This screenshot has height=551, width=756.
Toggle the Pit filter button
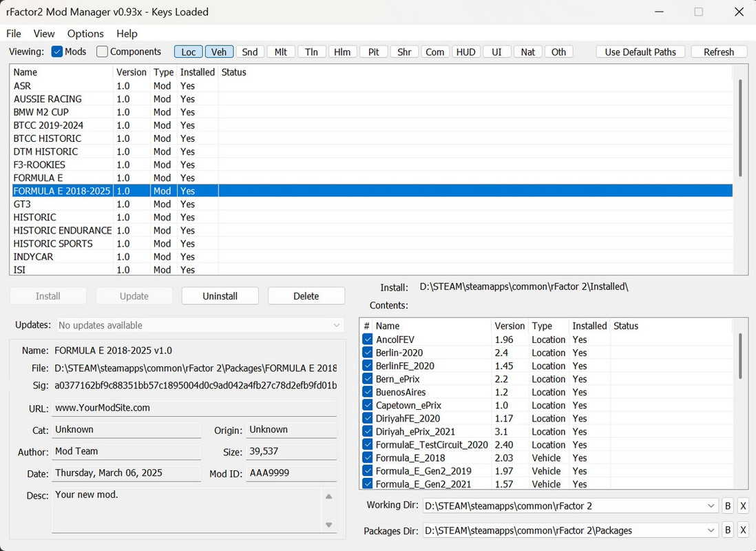(373, 52)
